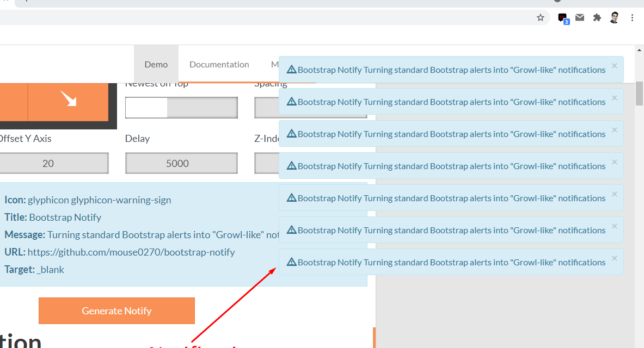Viewport: 644px width, 348px height.
Task: Close the bottom Bootstrap Notify notification
Action: tap(614, 257)
